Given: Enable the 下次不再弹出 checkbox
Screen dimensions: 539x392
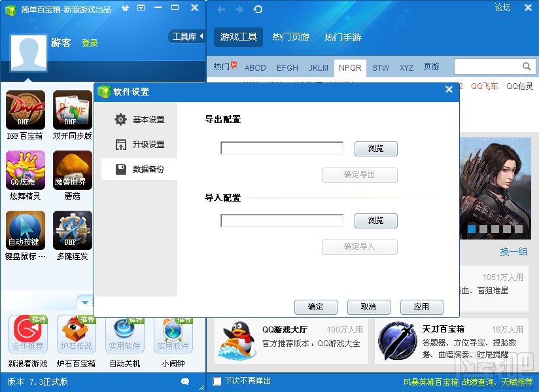Looking at the screenshot, I should (217, 382).
